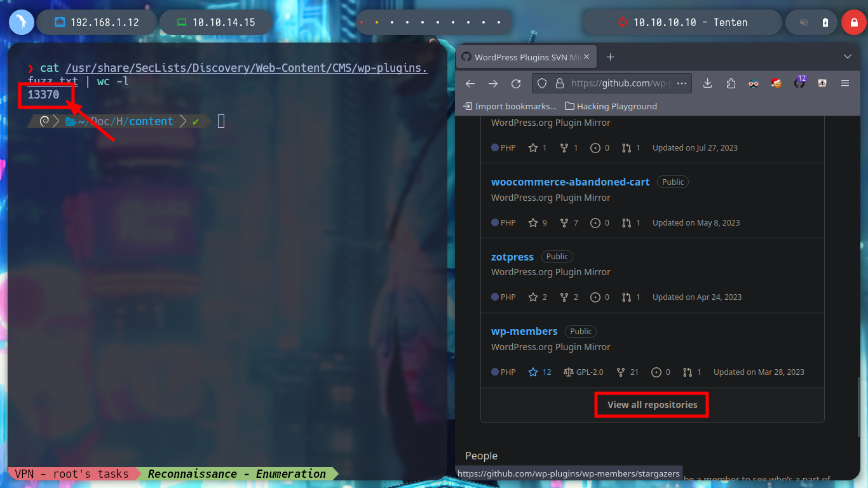Click 'Updated on Mar 28, 2023' text
This screenshot has height=488, width=868.
click(759, 372)
